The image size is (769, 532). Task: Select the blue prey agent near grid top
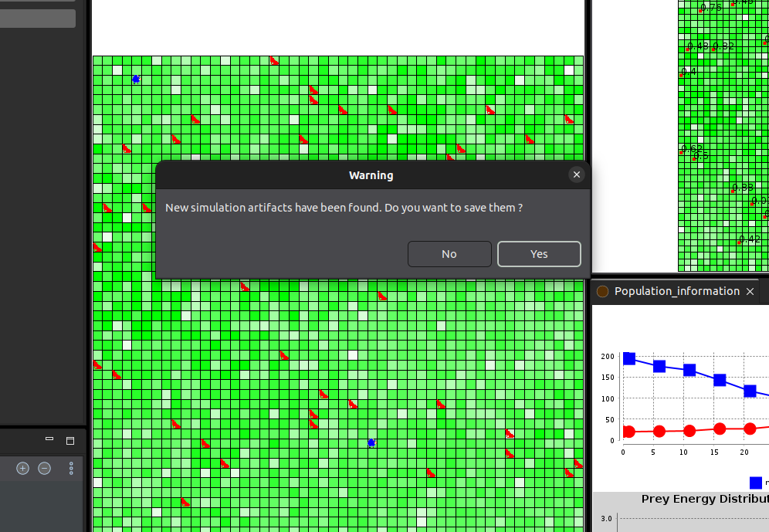point(136,79)
